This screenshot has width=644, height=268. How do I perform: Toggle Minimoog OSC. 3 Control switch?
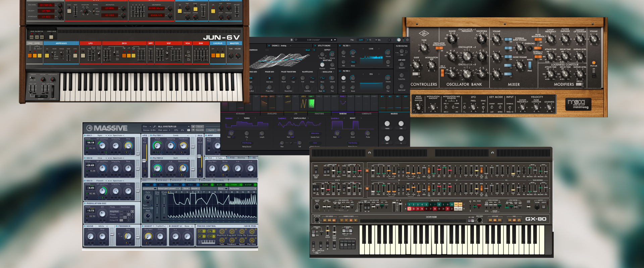442,73
